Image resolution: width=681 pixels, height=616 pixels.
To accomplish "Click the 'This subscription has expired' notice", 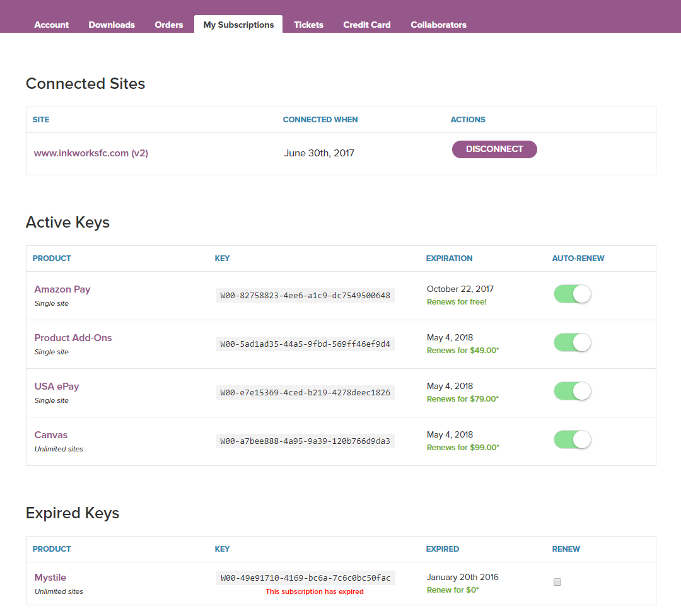I will pyautogui.click(x=315, y=591).
